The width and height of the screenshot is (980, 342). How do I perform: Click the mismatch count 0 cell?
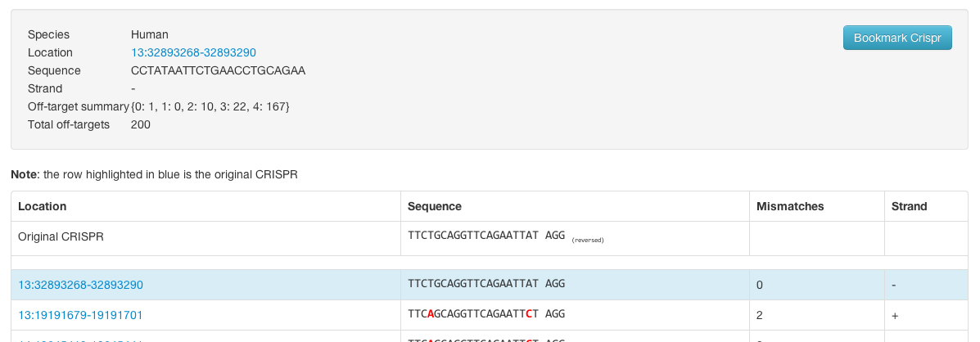760,286
